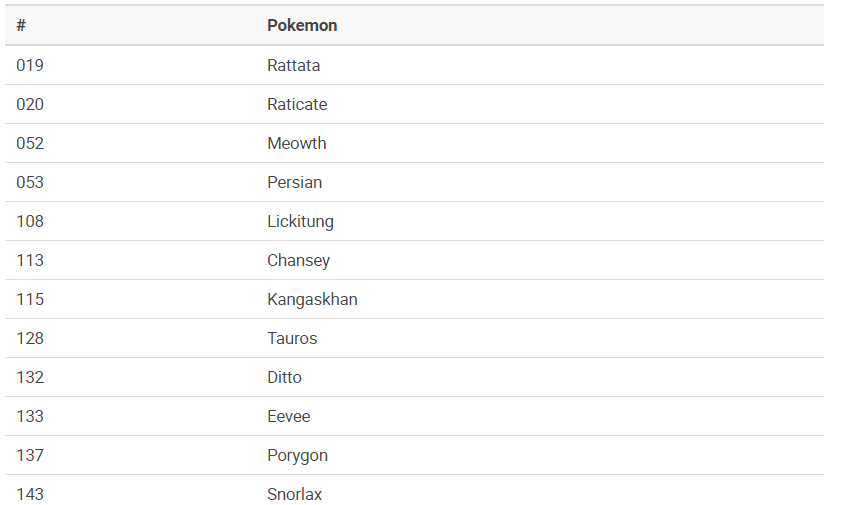Click the # column header

point(21,26)
